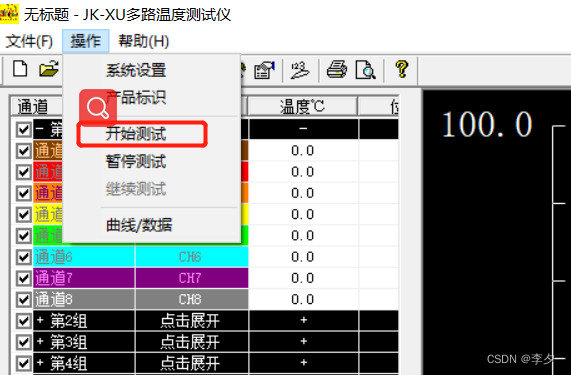Click the + temperature cell of 第4组
Viewport: 571px width, 375px height.
click(x=304, y=363)
